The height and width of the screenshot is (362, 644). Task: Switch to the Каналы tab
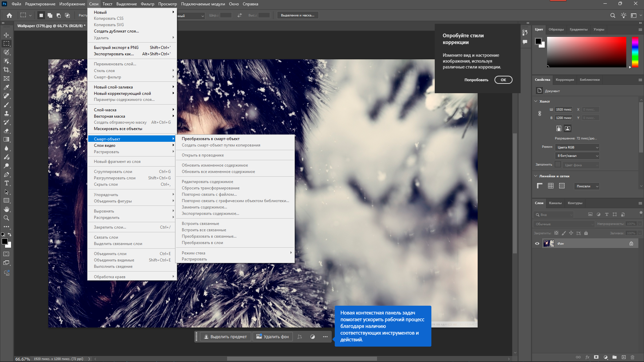(555, 203)
